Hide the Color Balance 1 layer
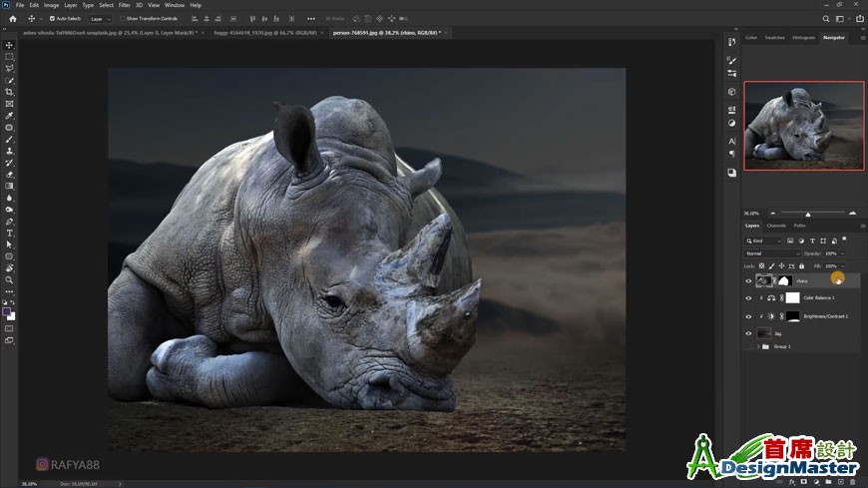Screen dimensions: 868x488 click(x=748, y=298)
